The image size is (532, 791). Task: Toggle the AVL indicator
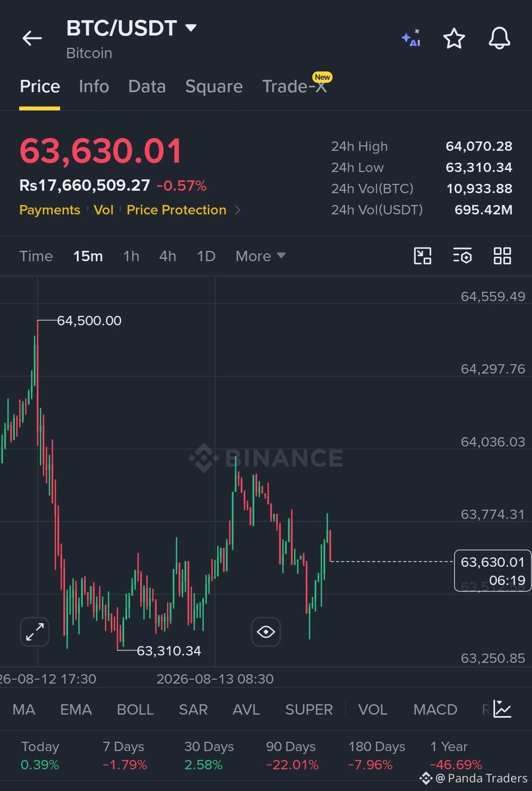click(246, 710)
